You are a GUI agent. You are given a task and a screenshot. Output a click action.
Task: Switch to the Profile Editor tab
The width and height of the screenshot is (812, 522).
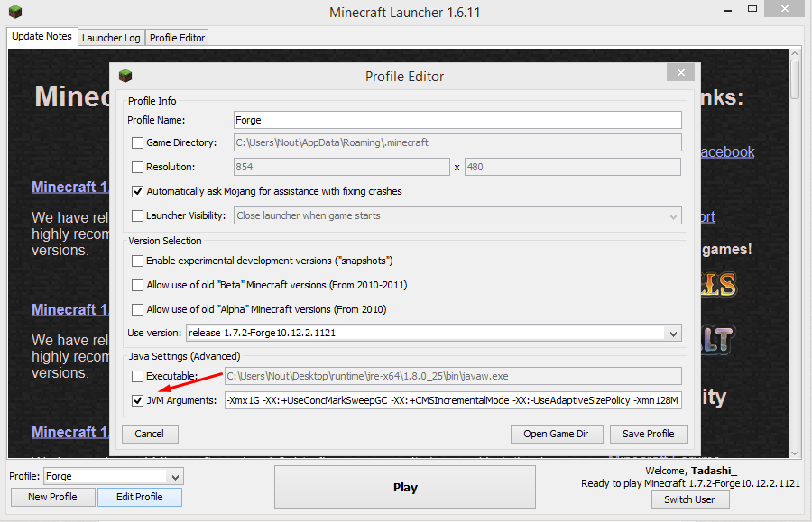point(177,38)
